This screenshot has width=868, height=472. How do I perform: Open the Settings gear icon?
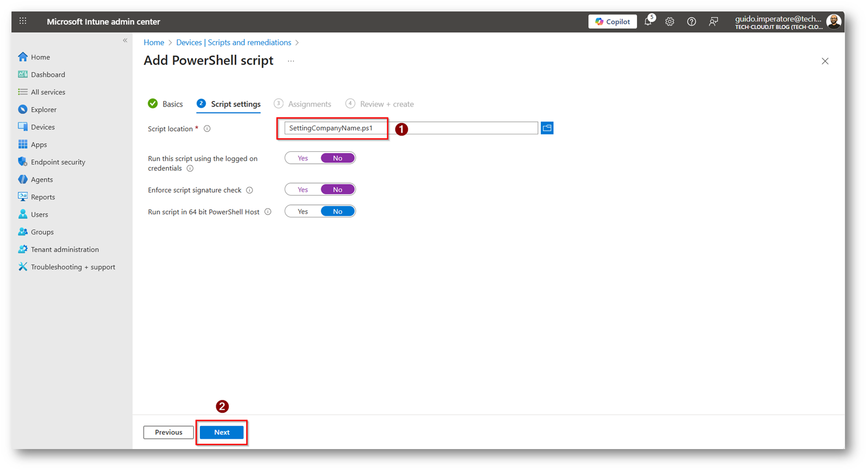click(x=670, y=22)
